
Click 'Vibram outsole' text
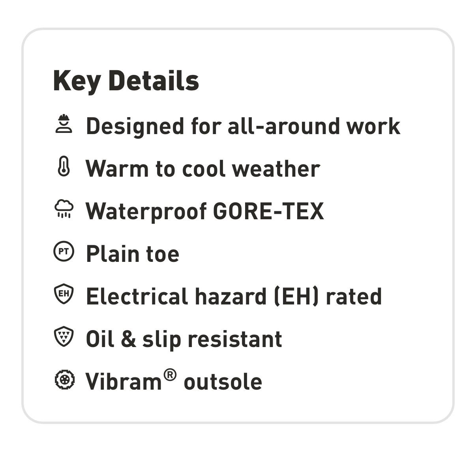(x=174, y=380)
